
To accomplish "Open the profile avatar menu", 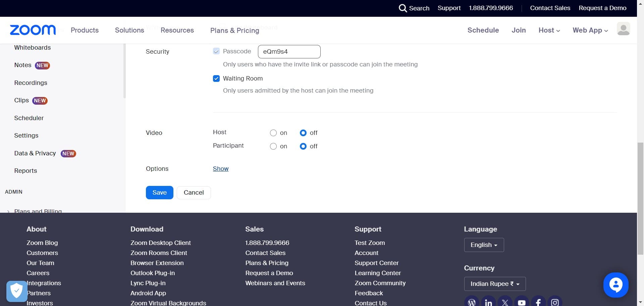I will pyautogui.click(x=624, y=29).
